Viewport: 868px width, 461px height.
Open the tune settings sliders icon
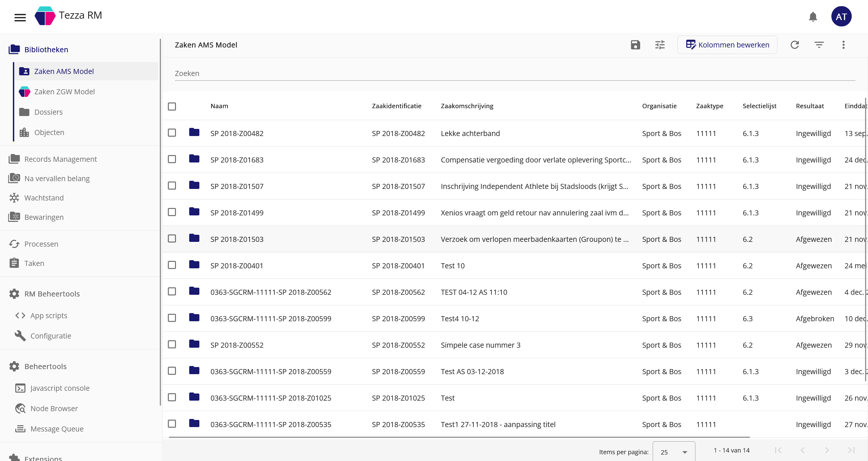[660, 45]
